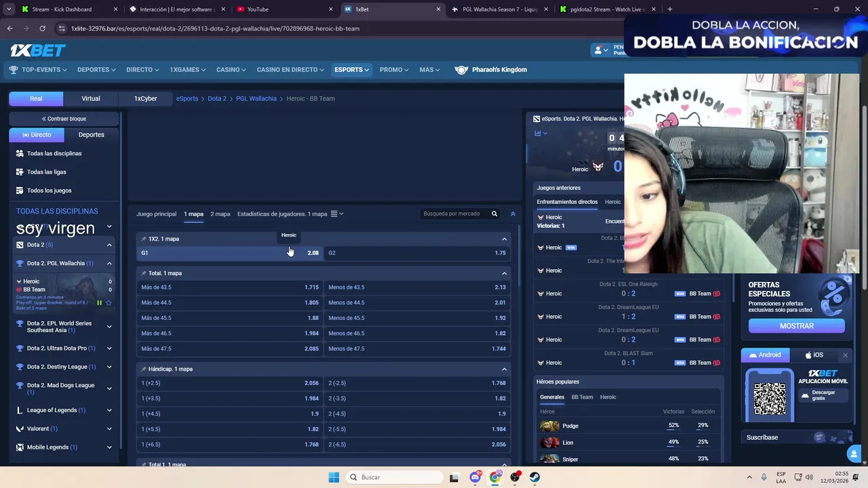Open the Windows Start menu

[x=334, y=477]
